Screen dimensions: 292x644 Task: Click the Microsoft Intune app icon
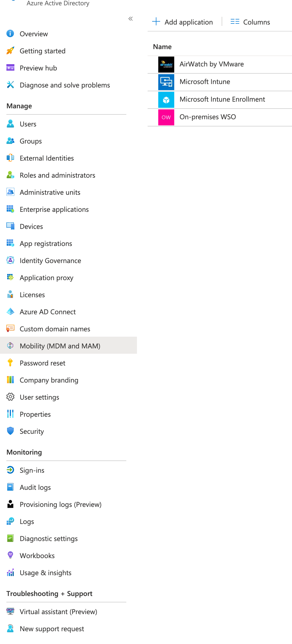166,82
